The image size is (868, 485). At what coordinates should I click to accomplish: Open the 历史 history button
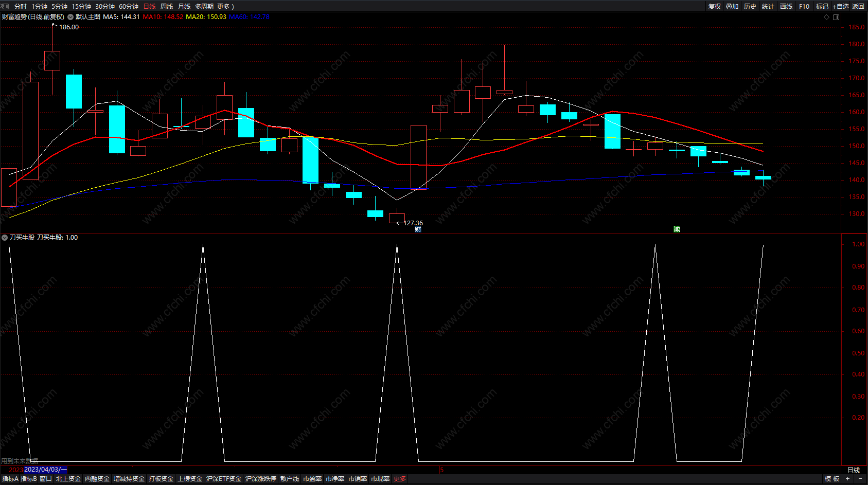pyautogui.click(x=750, y=7)
